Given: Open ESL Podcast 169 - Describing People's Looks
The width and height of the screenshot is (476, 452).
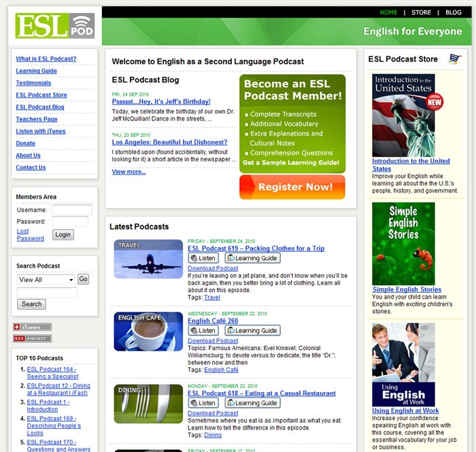Looking at the screenshot, I should point(54,426).
